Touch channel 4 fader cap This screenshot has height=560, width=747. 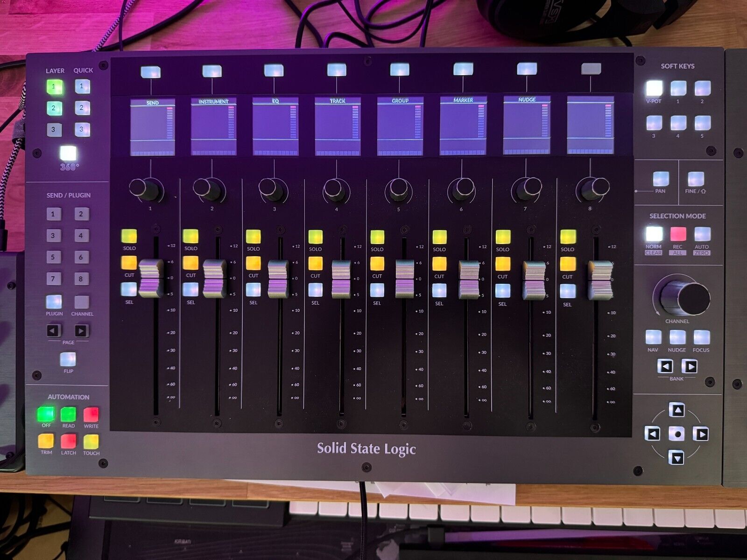pos(341,280)
